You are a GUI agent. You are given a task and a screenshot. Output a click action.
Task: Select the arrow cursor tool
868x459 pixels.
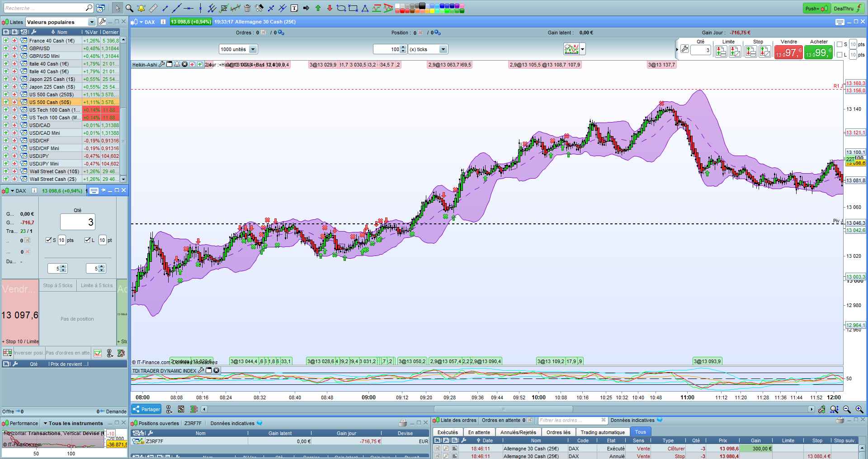click(x=118, y=8)
